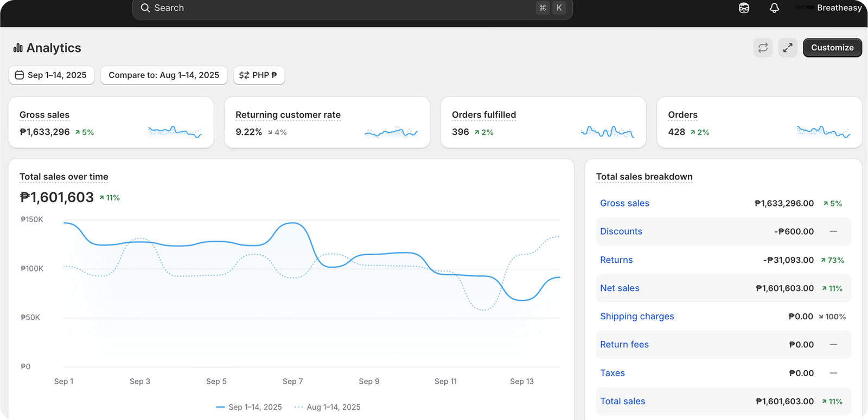Image resolution: width=868 pixels, height=420 pixels.
Task: Open the Sep 1–14, 2025 date picker
Action: (x=52, y=75)
